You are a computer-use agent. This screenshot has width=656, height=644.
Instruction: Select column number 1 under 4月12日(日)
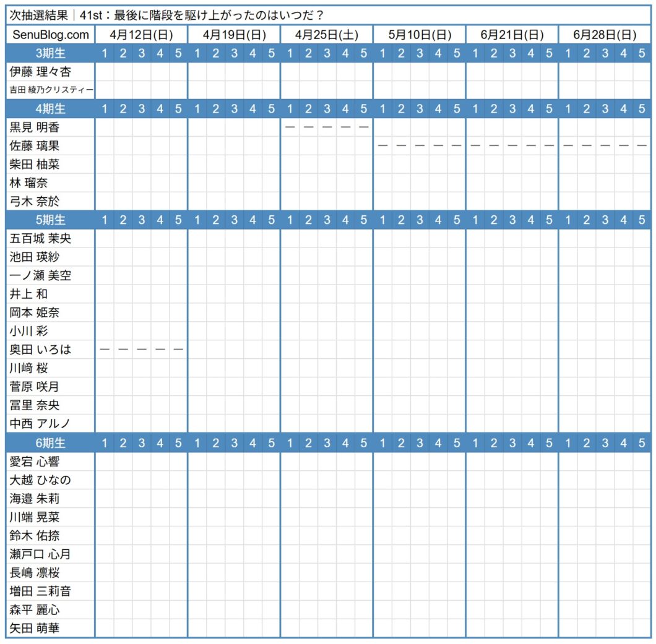(104, 54)
